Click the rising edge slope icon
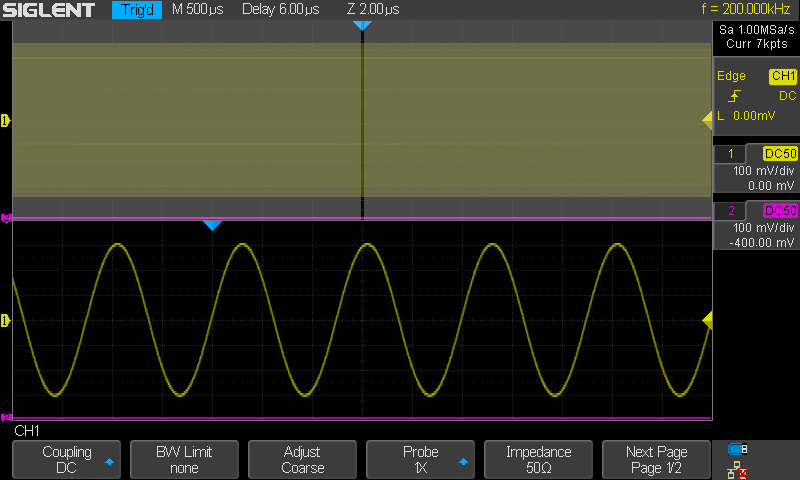Image resolution: width=800 pixels, height=480 pixels. click(x=734, y=96)
